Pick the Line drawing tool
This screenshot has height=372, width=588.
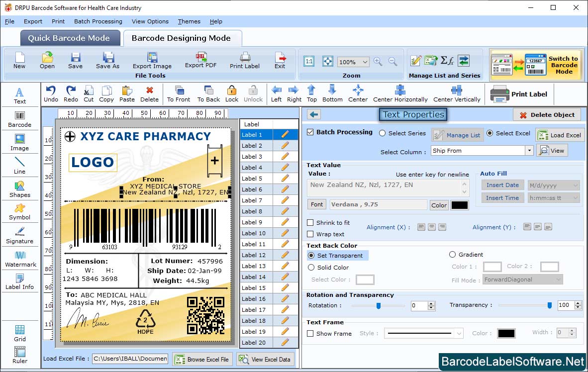click(19, 166)
